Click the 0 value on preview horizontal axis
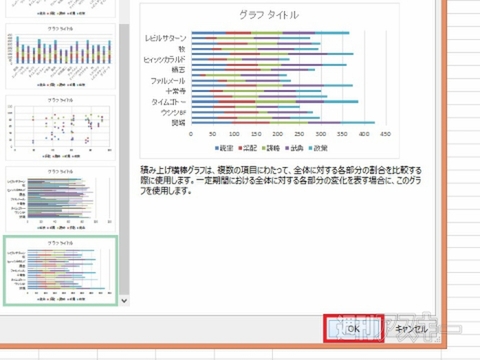Image resolution: width=480 pixels, height=360 pixels. 191,134
